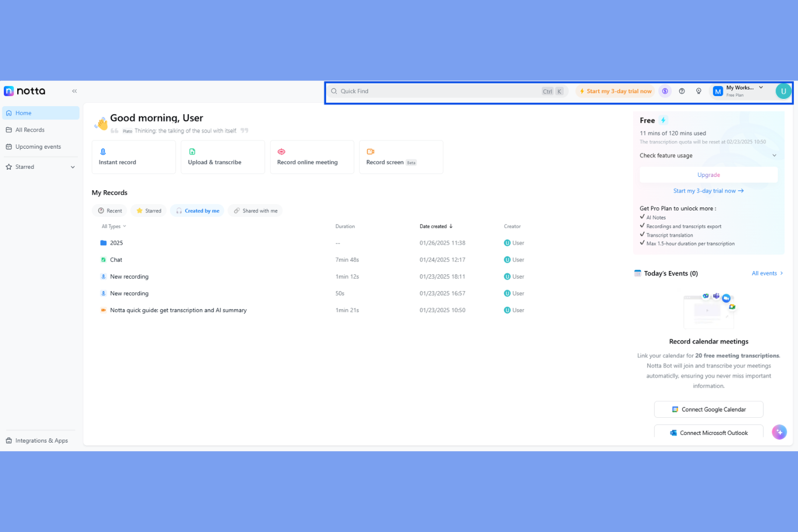The image size is (798, 532).
Task: Toggle the Starred records filter
Action: tap(148, 210)
